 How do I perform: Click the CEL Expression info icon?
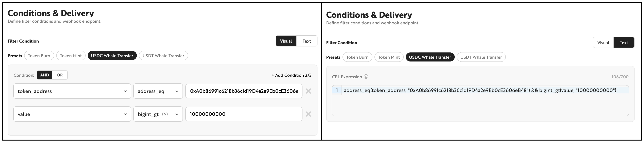(x=366, y=77)
